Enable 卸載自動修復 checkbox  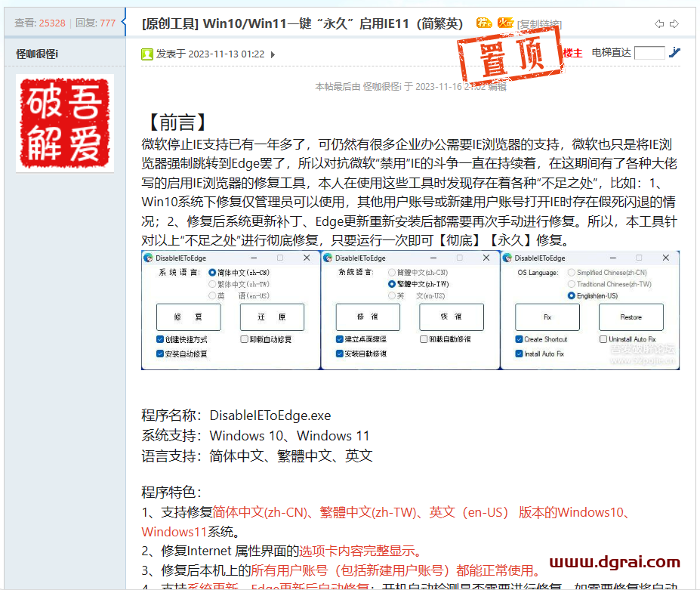coord(445,339)
